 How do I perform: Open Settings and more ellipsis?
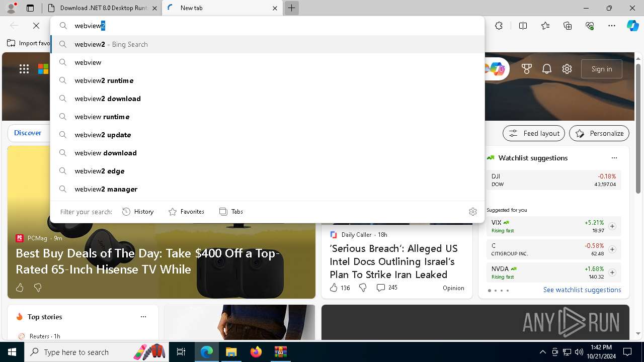(x=612, y=26)
